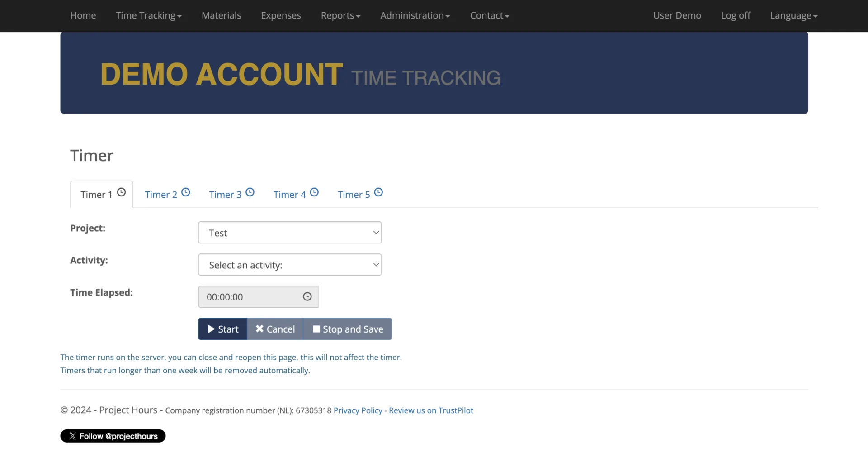The image size is (868, 453).
Task: Switch to the Timer 3 tab
Action: click(226, 195)
